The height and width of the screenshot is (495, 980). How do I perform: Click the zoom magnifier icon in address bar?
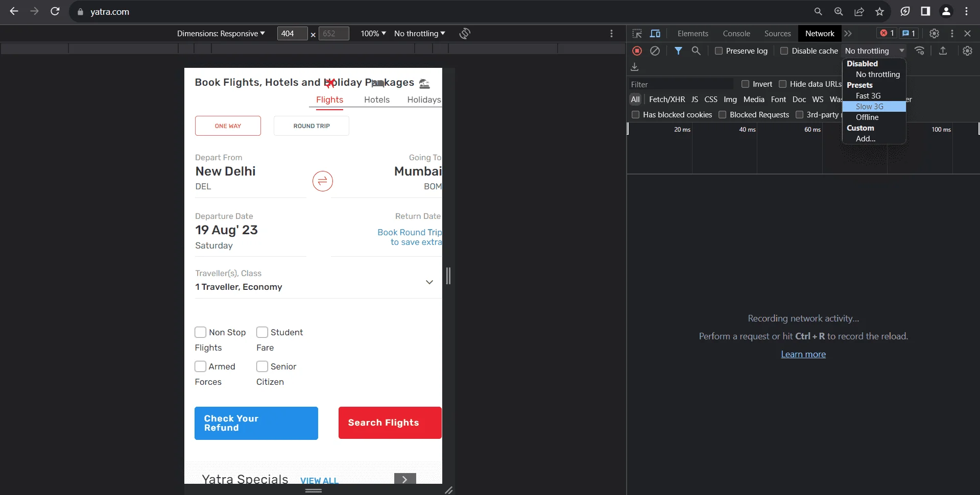[839, 11]
